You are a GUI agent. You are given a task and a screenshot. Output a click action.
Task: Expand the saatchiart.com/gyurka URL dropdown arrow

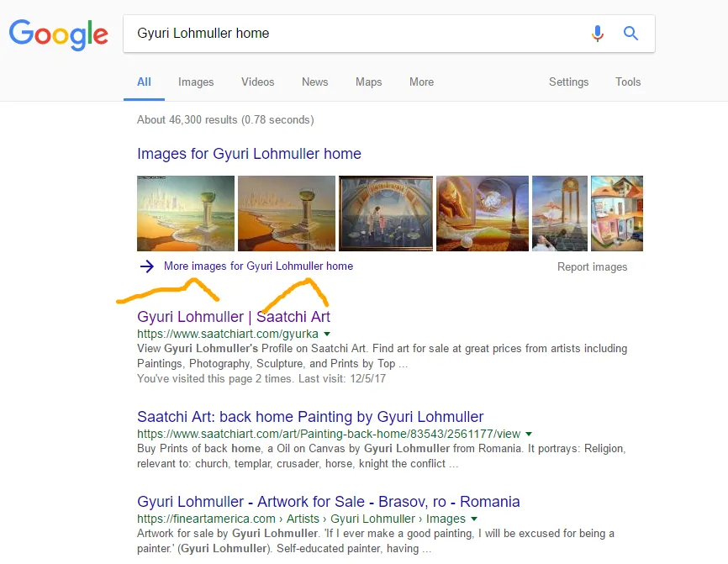click(x=327, y=335)
